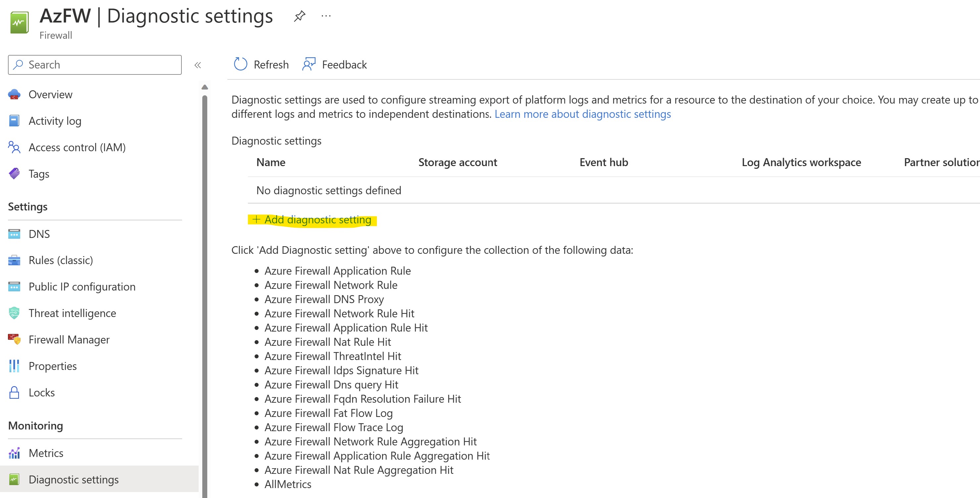Click the sidebar scroll up arrow
The width and height of the screenshot is (980, 498).
pyautogui.click(x=205, y=87)
